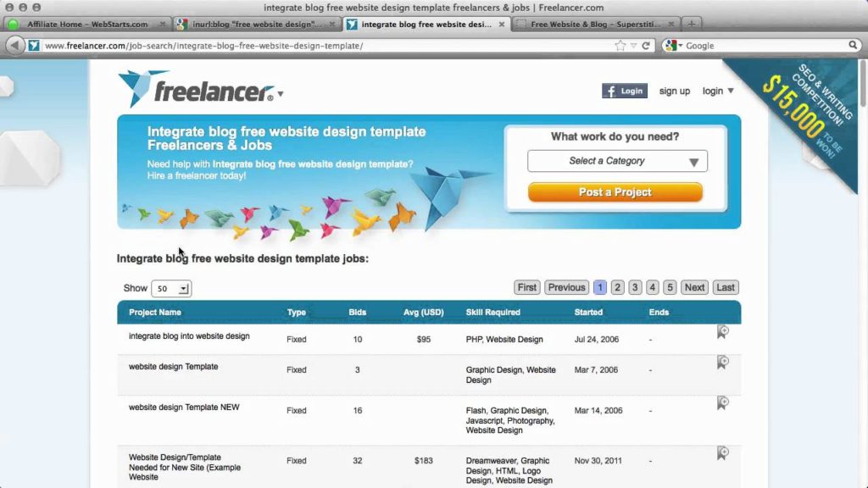Image resolution: width=868 pixels, height=488 pixels.
Task: Open the Select a Category dropdown
Action: click(x=617, y=161)
